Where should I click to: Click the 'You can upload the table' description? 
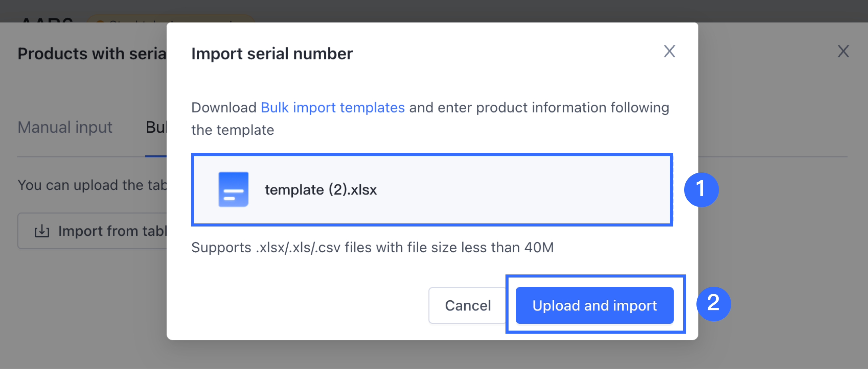(92, 185)
